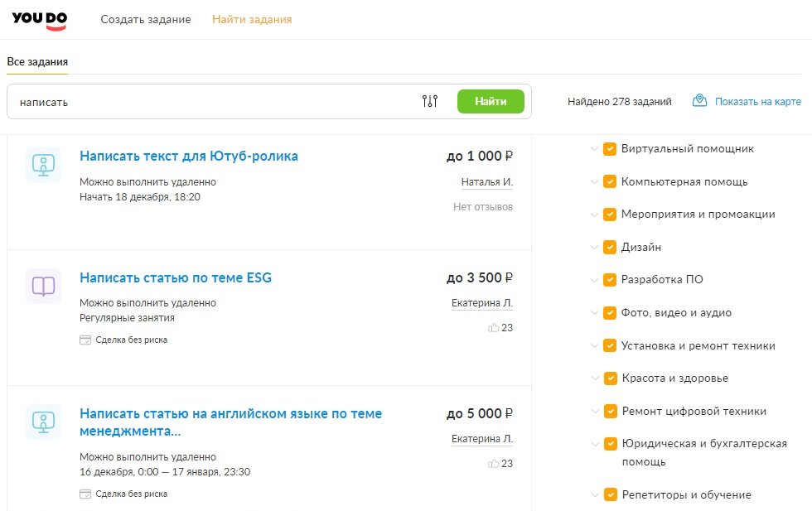This screenshot has height=511, width=812.
Task: Expand Мероприятия и промоакции subcategories
Action: (x=595, y=215)
